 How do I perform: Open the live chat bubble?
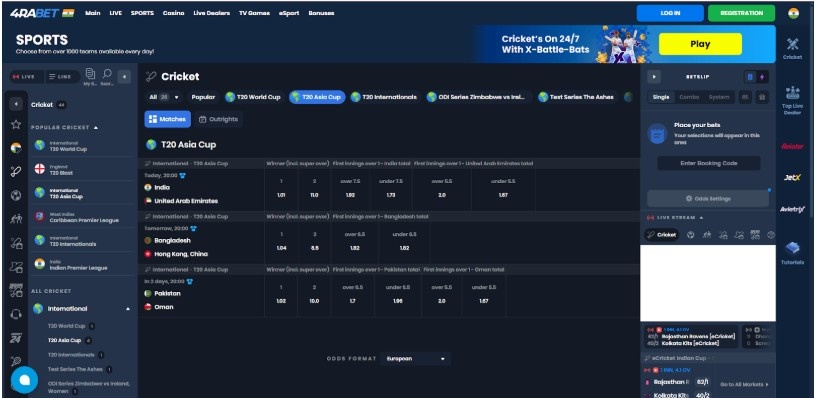pyautogui.click(x=24, y=380)
